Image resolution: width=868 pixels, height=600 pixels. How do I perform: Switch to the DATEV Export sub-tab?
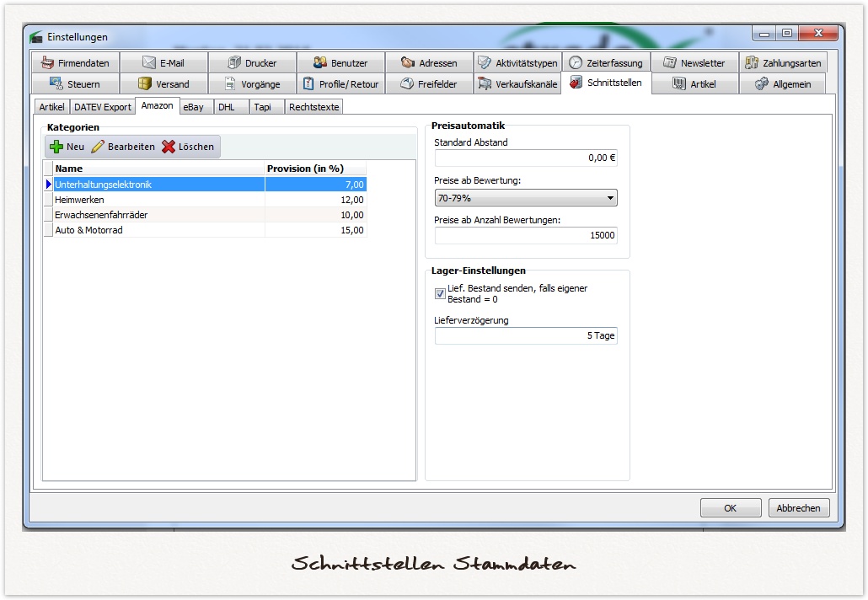(x=103, y=107)
